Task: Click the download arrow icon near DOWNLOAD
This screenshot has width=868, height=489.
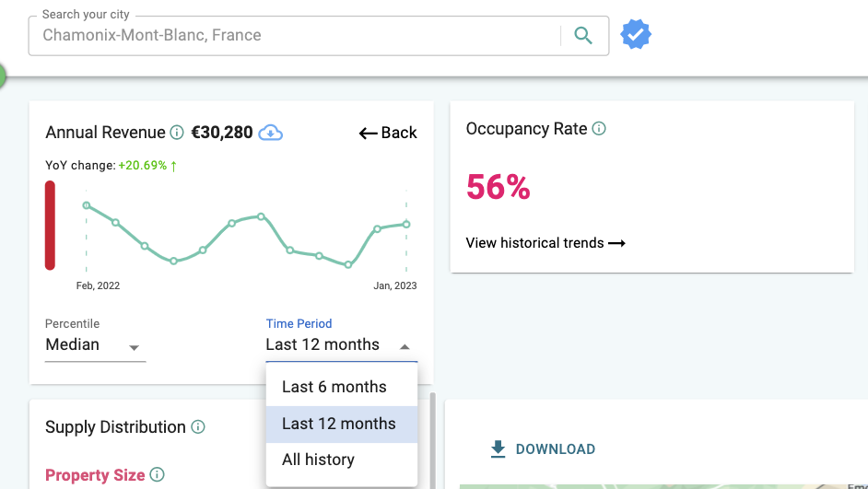Action: pyautogui.click(x=499, y=449)
